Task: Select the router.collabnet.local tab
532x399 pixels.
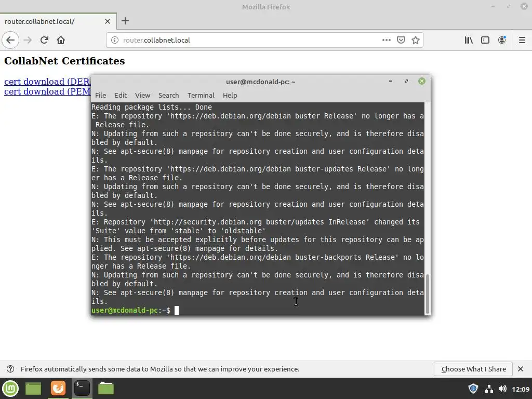Action: (58, 21)
